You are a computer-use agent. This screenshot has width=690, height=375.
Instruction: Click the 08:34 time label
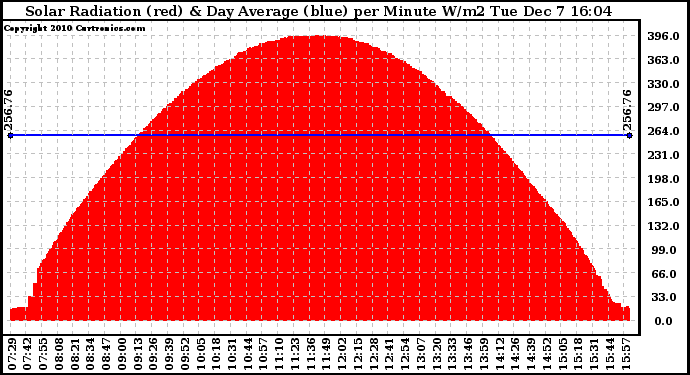91,354
